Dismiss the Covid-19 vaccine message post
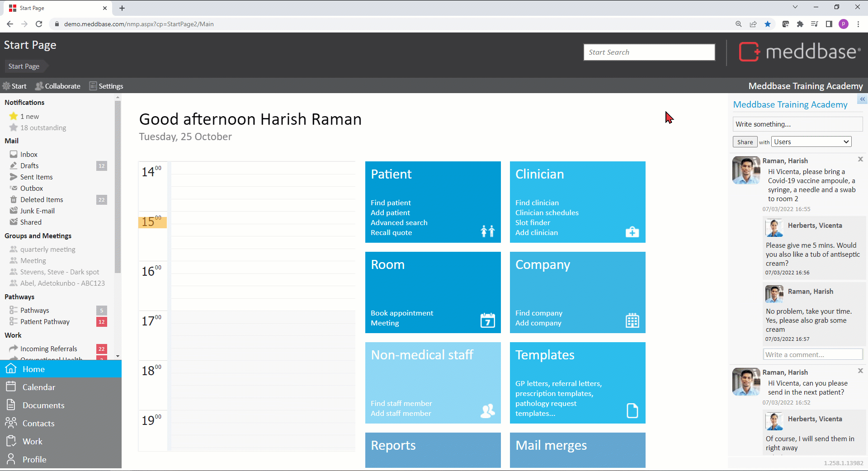This screenshot has width=868, height=471. 860,159
